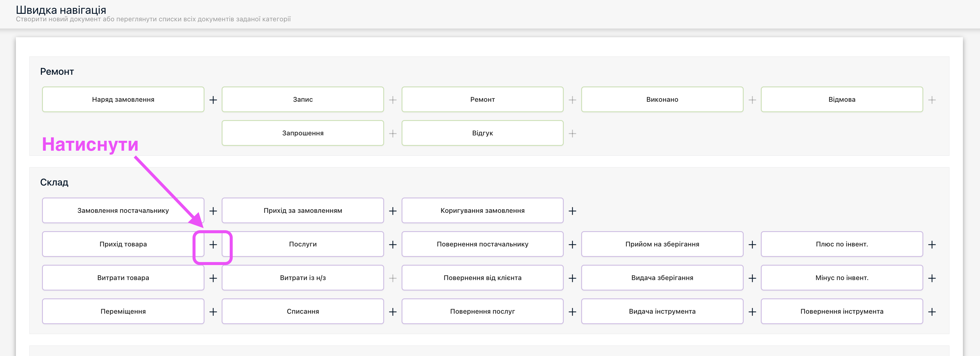
Task: Open Видача інструмента documents
Action: (662, 311)
